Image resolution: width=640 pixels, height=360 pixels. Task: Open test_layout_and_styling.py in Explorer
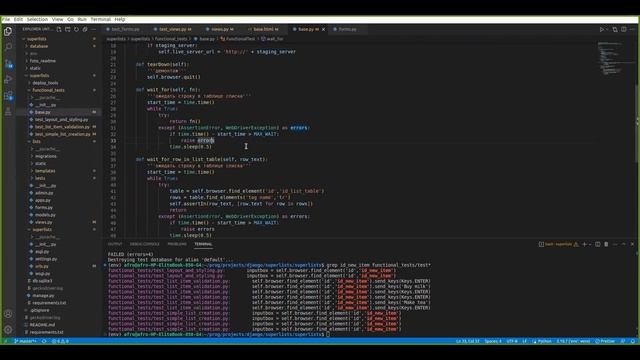pyautogui.click(x=61, y=120)
